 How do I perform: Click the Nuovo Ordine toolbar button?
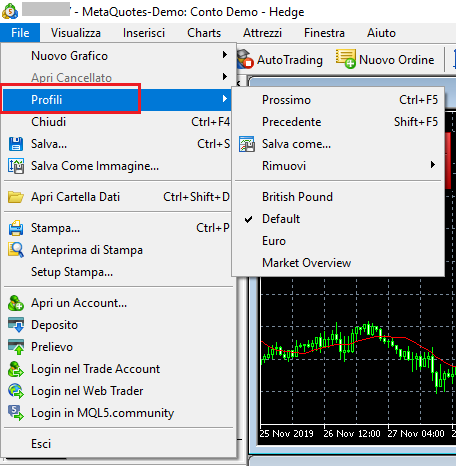click(385, 60)
